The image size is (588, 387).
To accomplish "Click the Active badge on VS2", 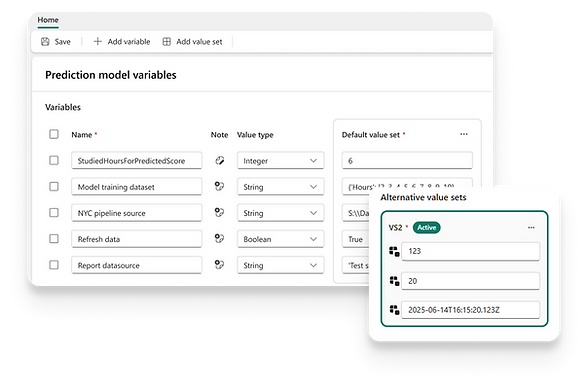I will click(x=427, y=228).
